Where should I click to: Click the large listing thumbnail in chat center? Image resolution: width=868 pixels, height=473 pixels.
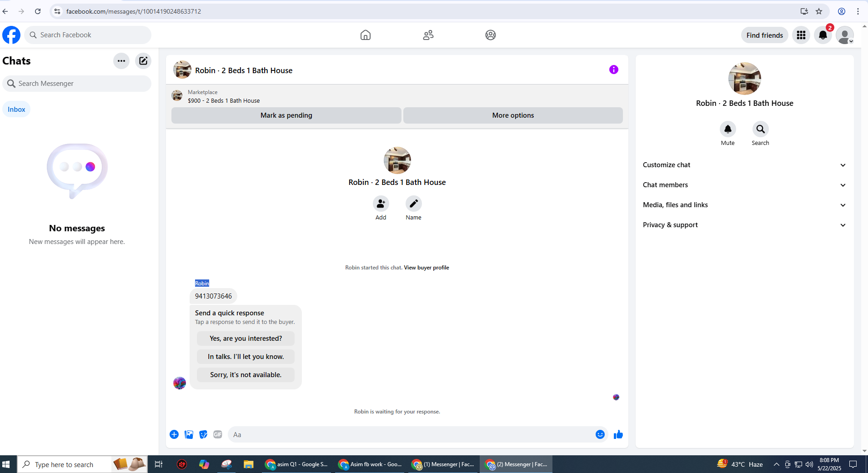click(x=397, y=160)
